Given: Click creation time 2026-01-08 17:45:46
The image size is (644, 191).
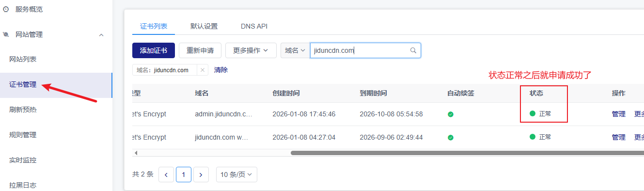Looking at the screenshot, I should (304, 114).
